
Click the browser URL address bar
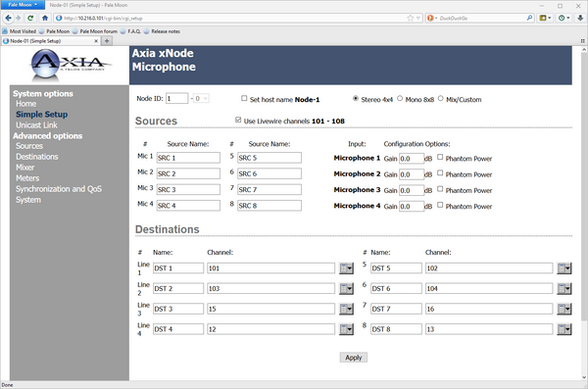(232, 18)
